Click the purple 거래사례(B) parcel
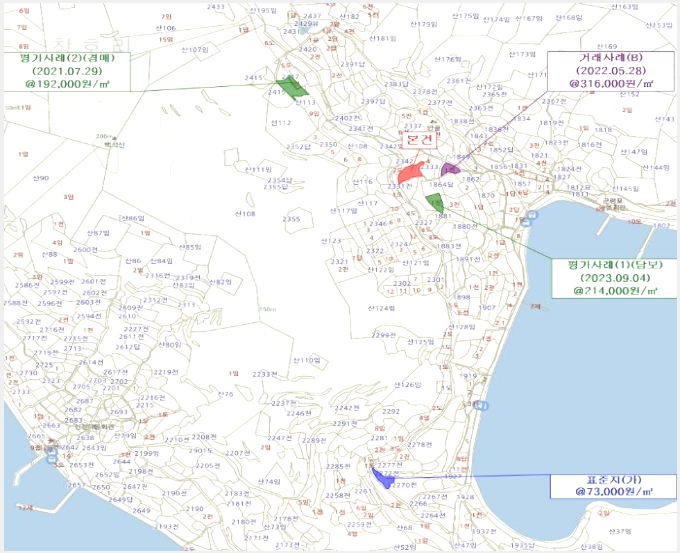This screenshot has height=553, width=680. point(450,169)
